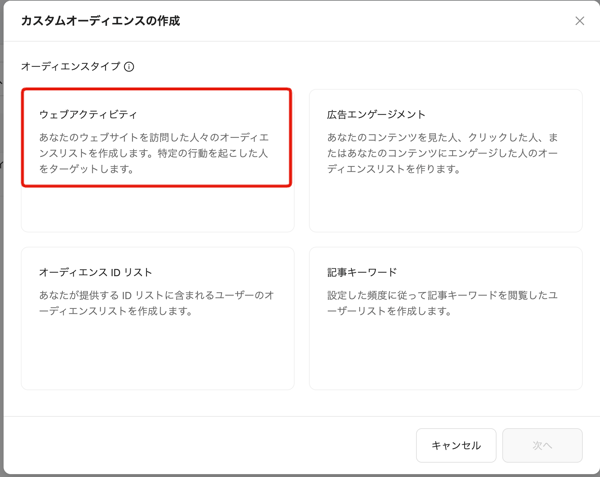This screenshot has width=600, height=477.
Task: Click the info icon beside オーディエンスタイプ
Action: (129, 67)
